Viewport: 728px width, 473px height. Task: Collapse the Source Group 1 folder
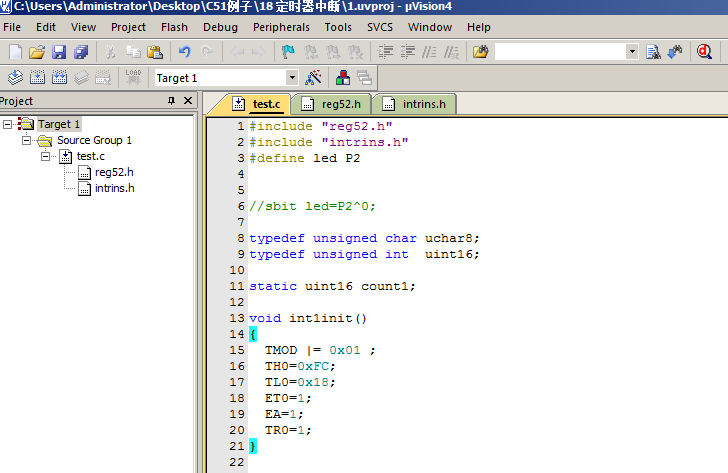click(x=26, y=140)
